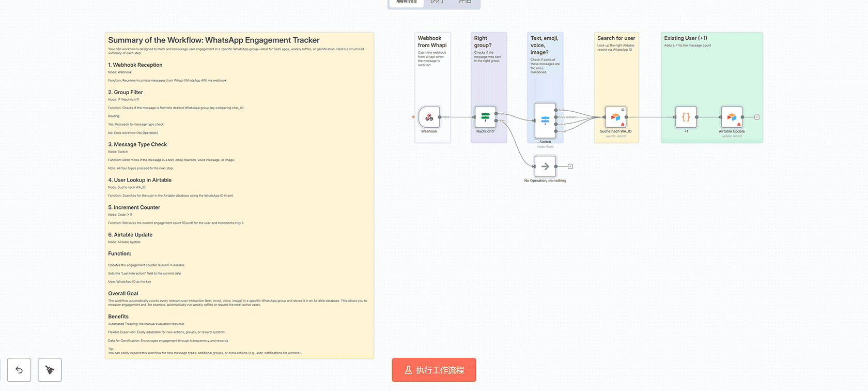Select the Switch node
This screenshot has height=391, width=868.
click(x=545, y=121)
